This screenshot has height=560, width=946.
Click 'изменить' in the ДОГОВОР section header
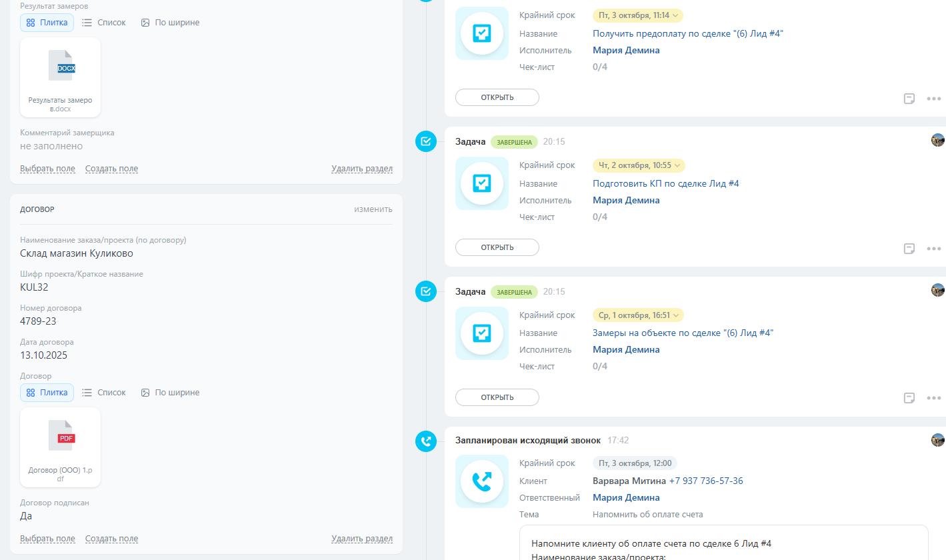pyautogui.click(x=373, y=209)
